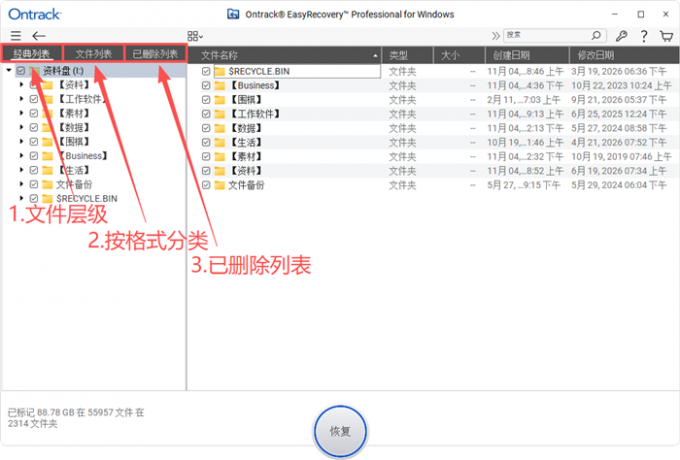Toggle file list checkbox for 【围棋】

coord(206,100)
